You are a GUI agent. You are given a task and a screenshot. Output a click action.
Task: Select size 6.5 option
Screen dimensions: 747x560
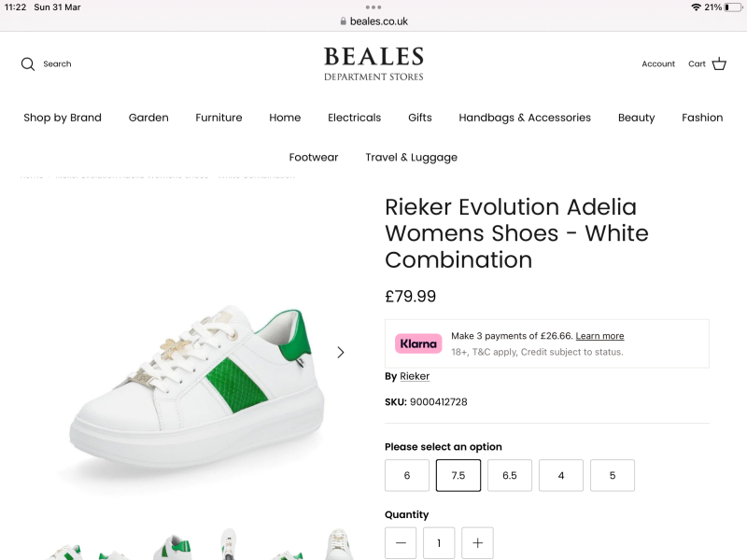(x=509, y=475)
